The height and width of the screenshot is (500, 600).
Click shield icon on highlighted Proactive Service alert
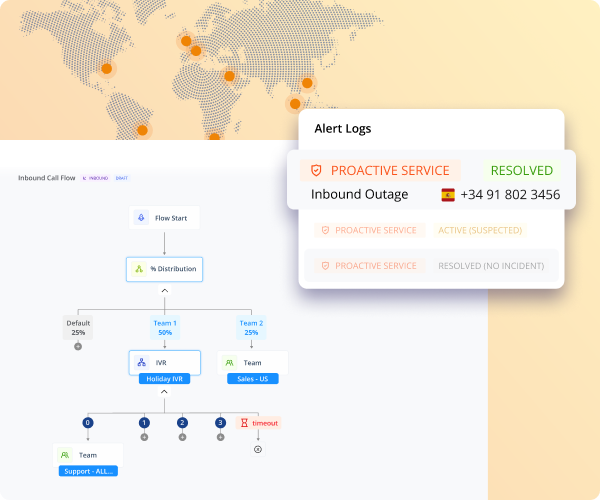point(316,170)
